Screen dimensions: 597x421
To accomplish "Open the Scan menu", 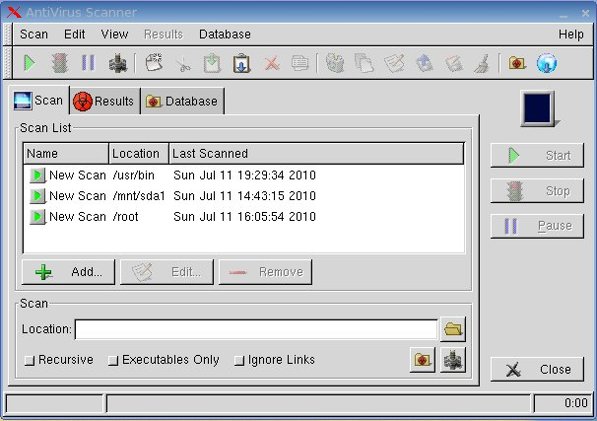I will pos(34,34).
